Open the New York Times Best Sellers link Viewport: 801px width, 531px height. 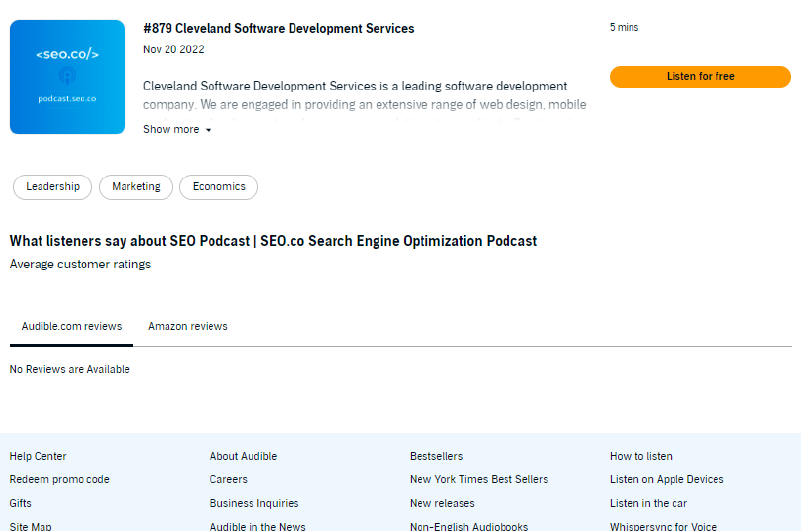[479, 479]
